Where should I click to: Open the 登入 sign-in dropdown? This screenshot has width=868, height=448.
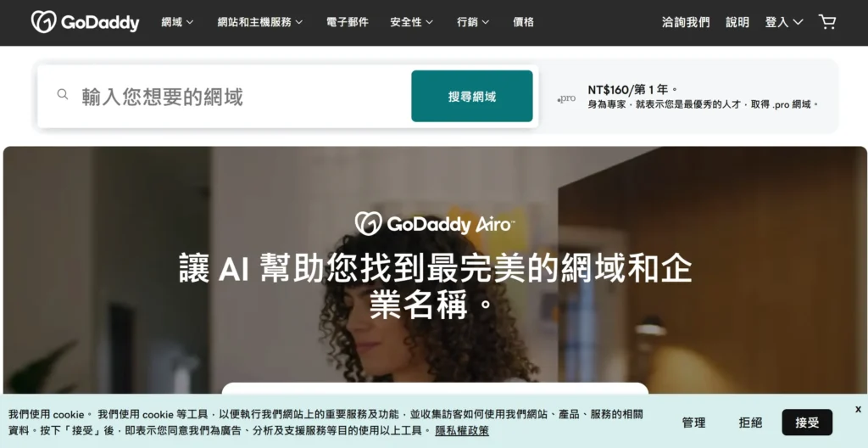pos(784,22)
